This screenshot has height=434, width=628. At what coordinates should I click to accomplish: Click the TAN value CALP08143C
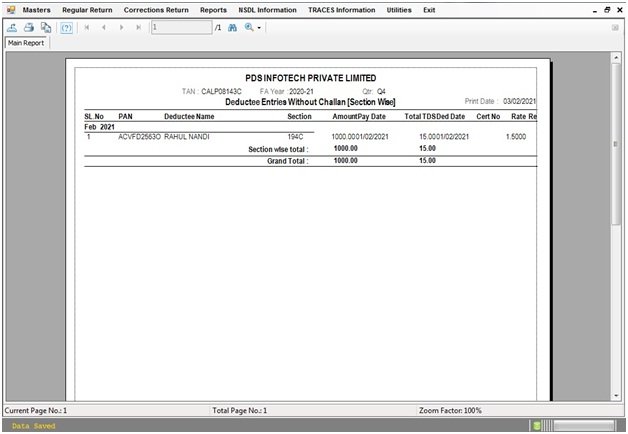pos(221,91)
